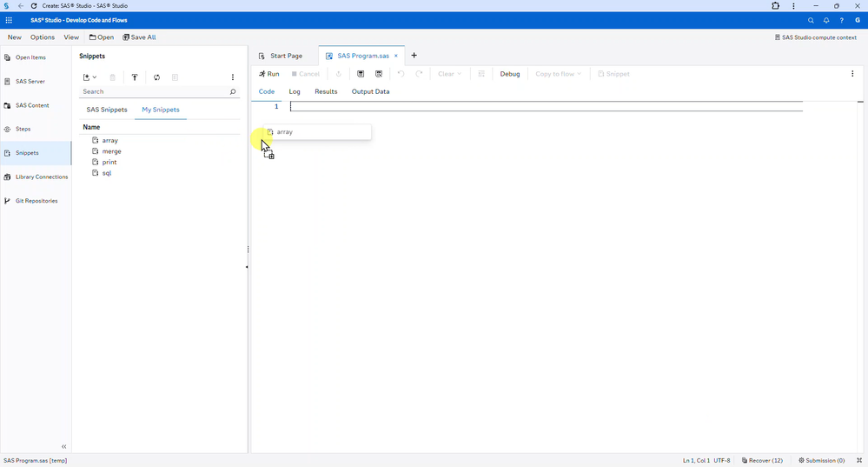Switch to the Log subtab
Screen dimensions: 868x467
295,91
